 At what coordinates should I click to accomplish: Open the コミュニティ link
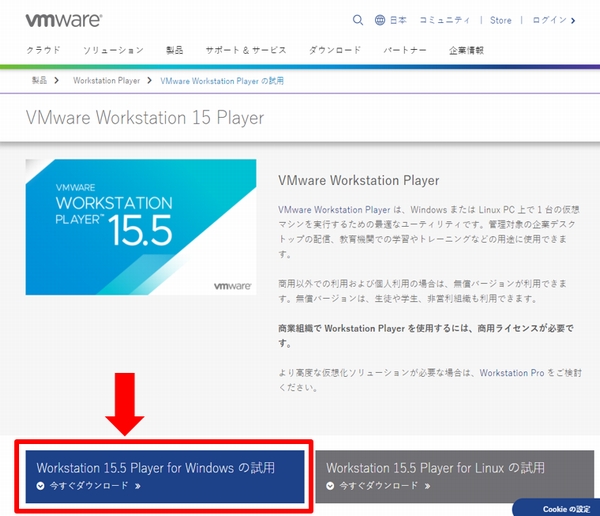click(444, 20)
